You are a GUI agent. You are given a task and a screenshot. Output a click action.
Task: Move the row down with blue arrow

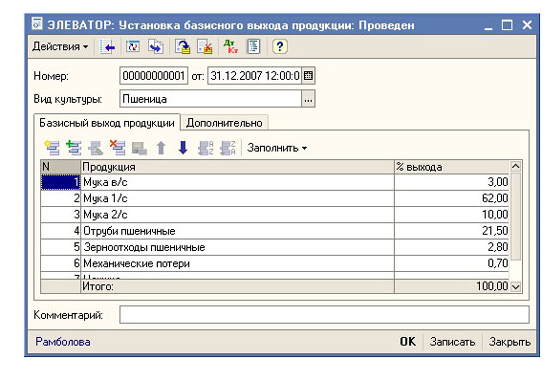click(183, 148)
